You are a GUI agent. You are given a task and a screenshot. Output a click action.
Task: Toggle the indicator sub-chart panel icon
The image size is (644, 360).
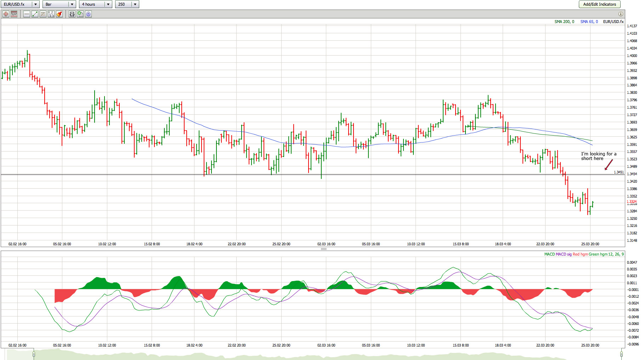(14, 14)
